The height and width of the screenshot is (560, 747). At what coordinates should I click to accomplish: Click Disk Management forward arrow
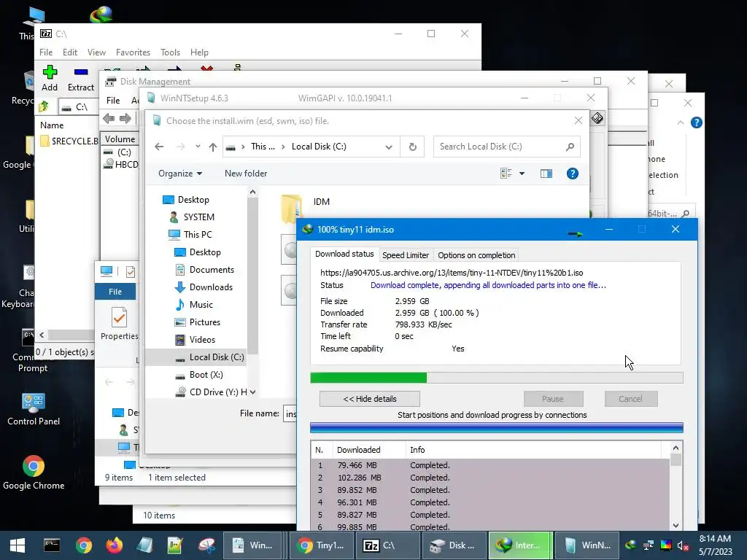pos(125,118)
